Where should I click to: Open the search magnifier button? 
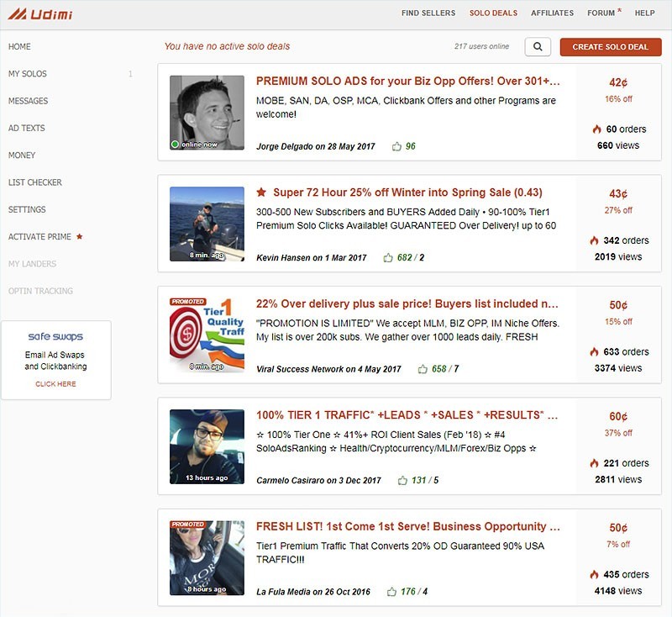tap(538, 46)
